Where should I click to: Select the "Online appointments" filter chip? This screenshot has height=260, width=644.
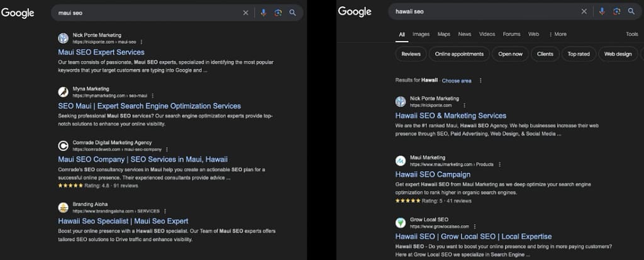[x=459, y=54]
